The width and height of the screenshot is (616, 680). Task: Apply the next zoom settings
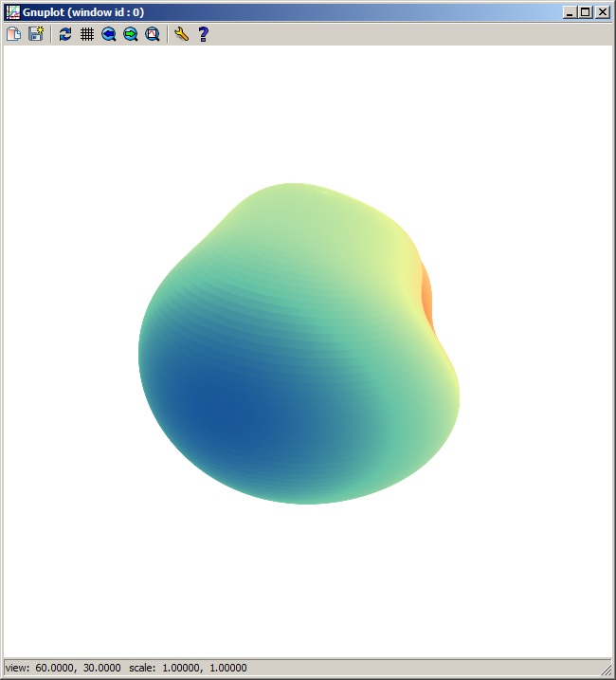pos(131,34)
